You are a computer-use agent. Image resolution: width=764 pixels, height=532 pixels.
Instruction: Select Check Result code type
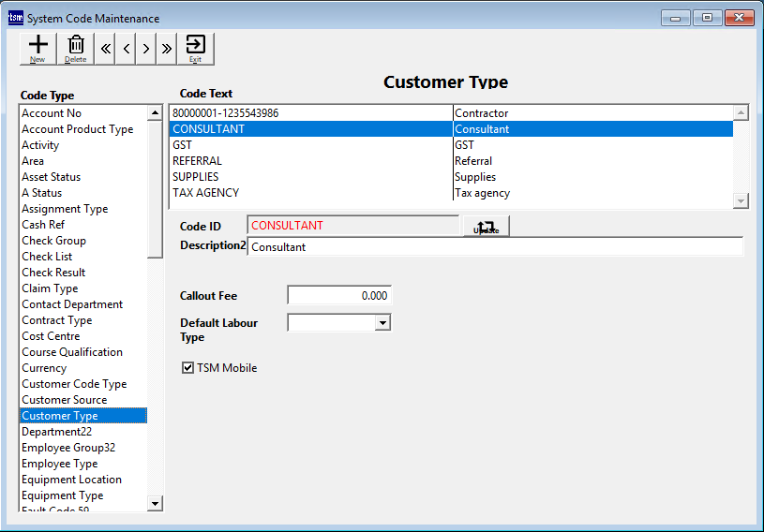[x=83, y=273]
